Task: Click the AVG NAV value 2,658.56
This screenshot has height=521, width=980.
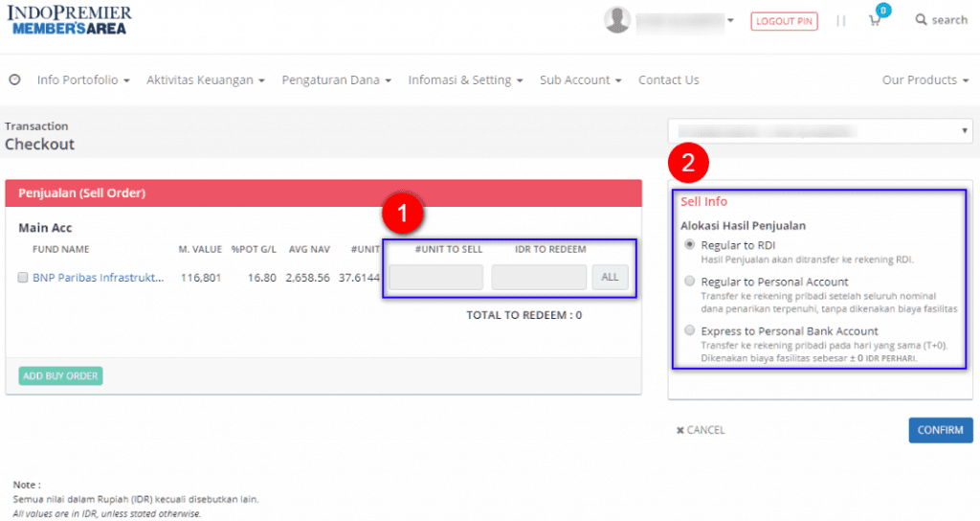Action: [x=307, y=278]
